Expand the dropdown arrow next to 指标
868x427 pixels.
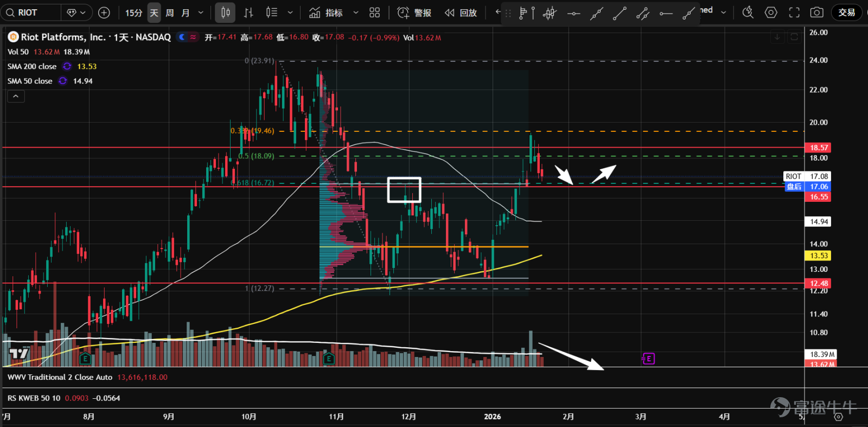[x=356, y=12]
